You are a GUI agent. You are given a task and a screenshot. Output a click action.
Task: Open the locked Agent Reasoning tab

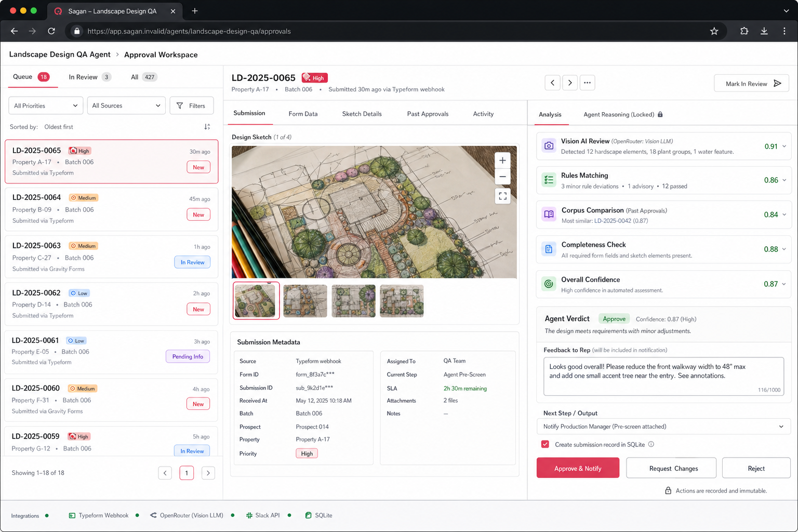tap(623, 114)
